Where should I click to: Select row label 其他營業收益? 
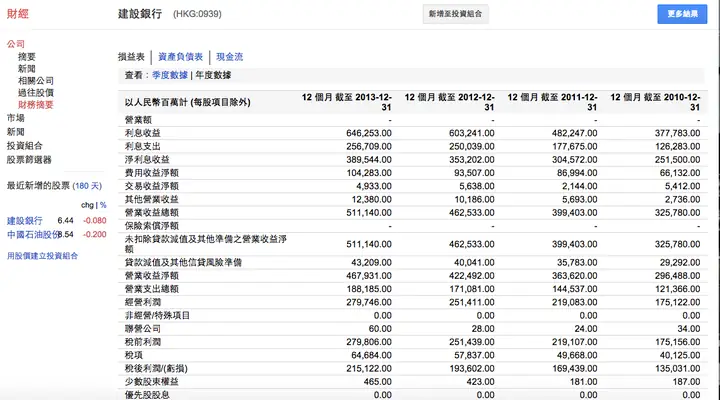(x=152, y=199)
